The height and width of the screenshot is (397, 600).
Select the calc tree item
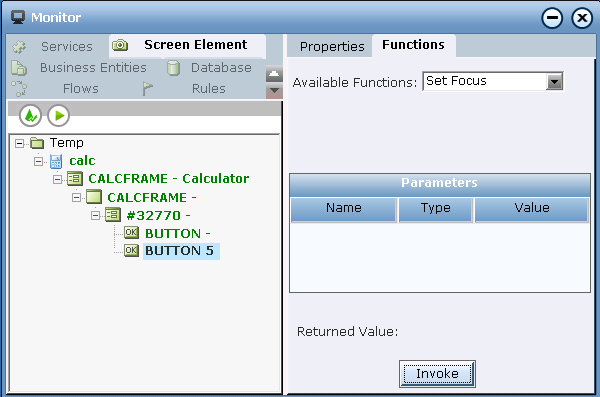[82, 161]
